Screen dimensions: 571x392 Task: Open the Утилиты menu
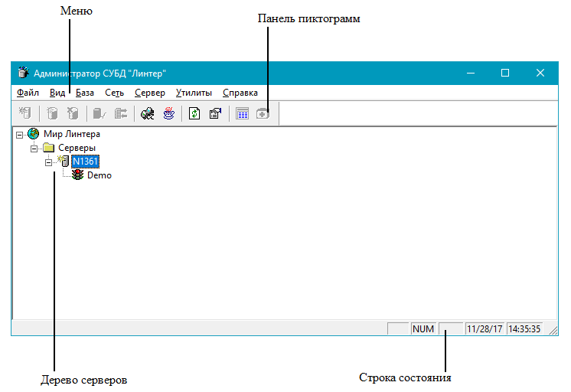(194, 93)
